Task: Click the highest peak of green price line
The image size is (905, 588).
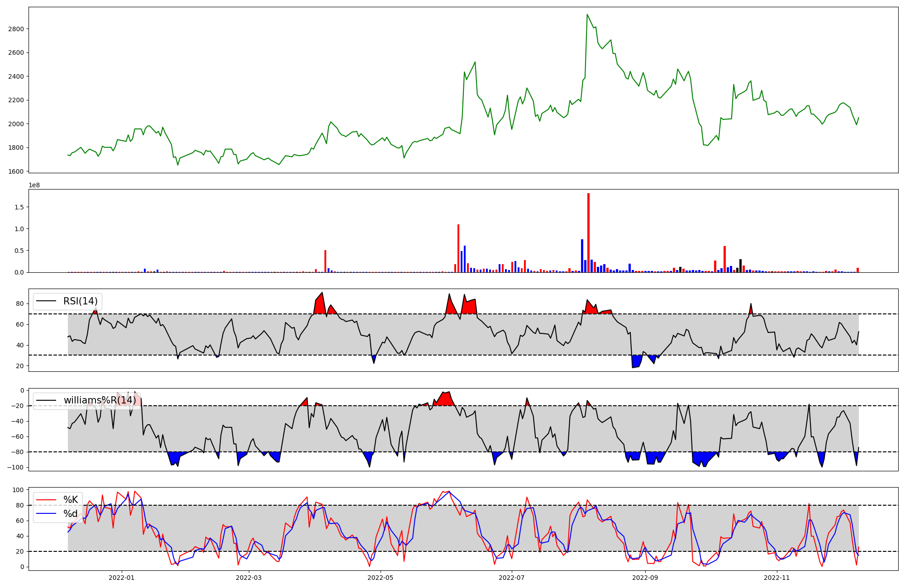Action: (x=587, y=14)
